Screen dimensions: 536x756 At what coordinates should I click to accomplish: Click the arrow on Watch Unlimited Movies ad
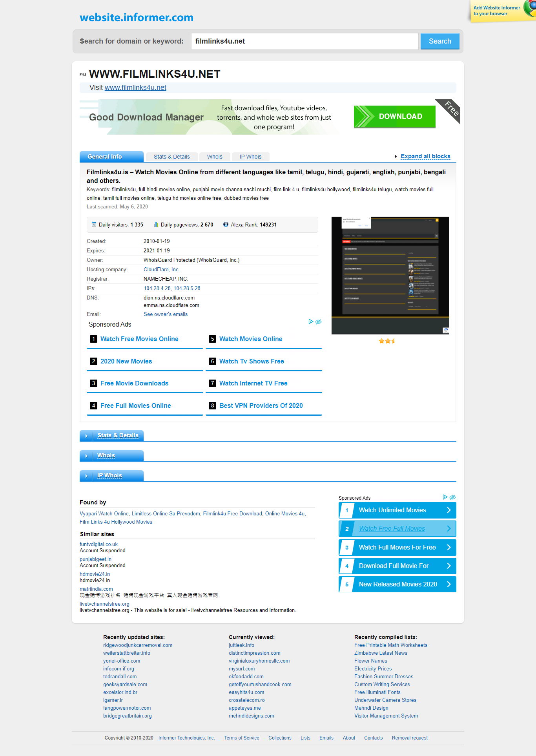point(448,510)
